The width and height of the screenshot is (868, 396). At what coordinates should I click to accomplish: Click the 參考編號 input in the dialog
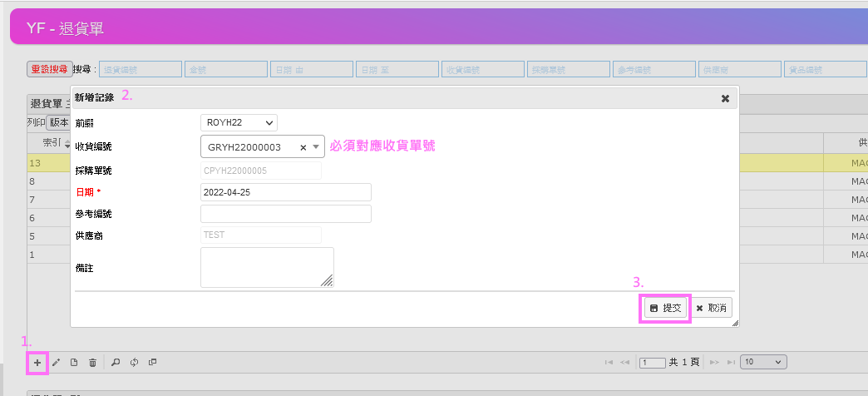coord(286,214)
